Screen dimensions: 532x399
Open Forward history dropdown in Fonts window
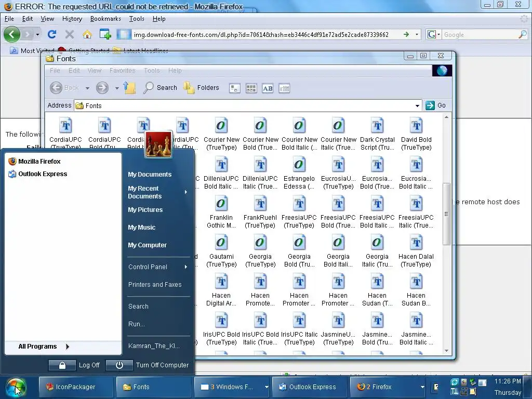[x=117, y=88]
